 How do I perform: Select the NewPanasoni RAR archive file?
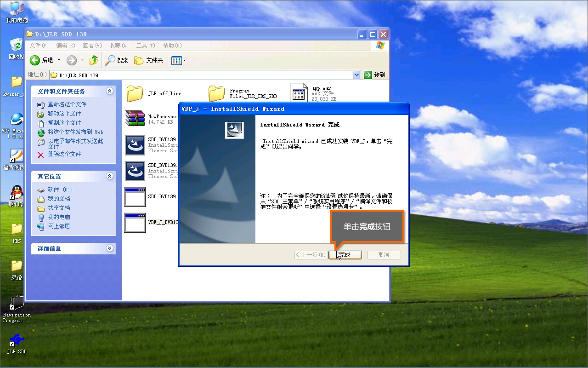(x=151, y=119)
